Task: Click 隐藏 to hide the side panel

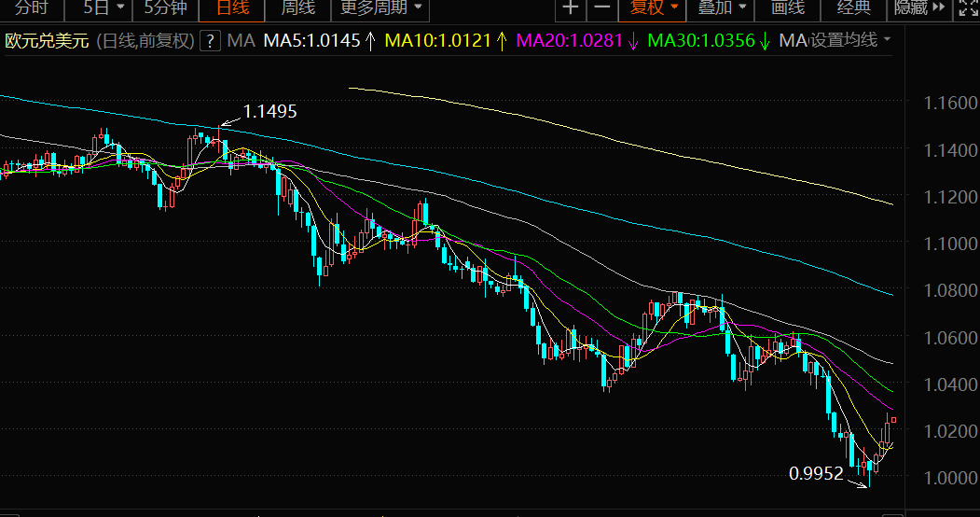Action: coord(918,8)
